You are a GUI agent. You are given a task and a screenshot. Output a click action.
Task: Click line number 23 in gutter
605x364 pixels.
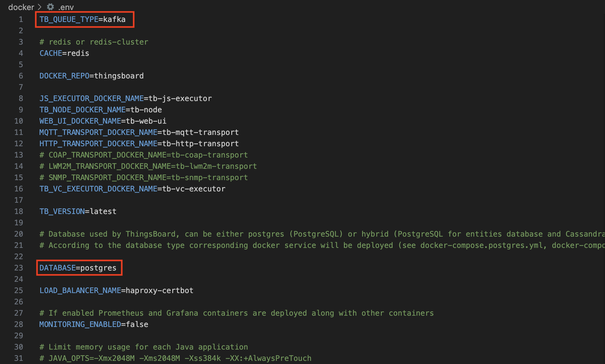pos(19,268)
